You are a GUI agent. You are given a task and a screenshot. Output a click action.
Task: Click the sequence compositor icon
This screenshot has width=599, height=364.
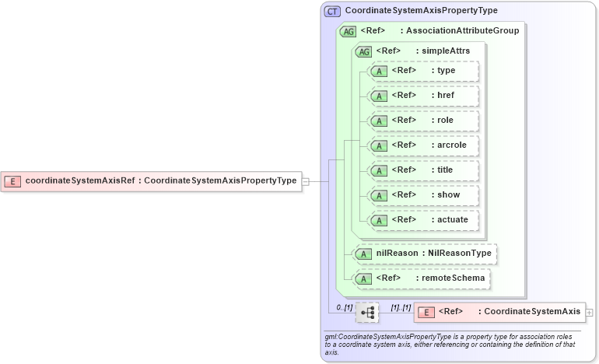[x=367, y=313]
